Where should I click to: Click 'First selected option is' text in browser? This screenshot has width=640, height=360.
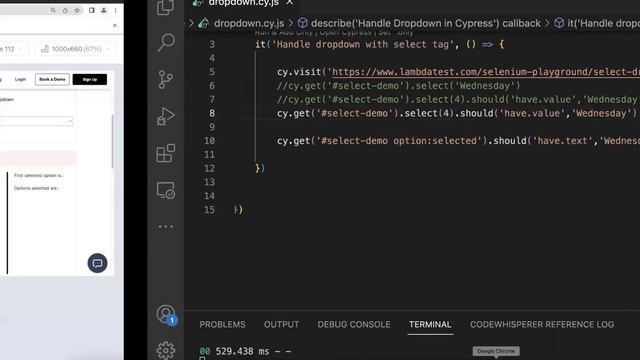(38, 176)
